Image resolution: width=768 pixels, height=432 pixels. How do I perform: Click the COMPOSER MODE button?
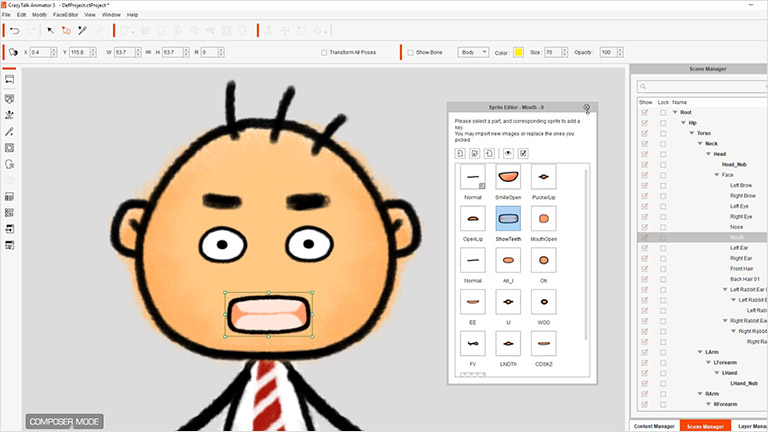click(64, 421)
